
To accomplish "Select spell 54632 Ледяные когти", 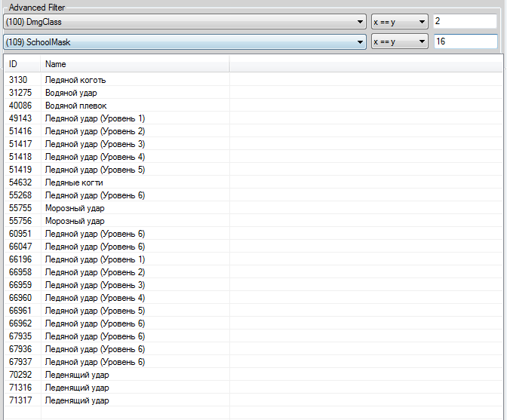I will (74, 182).
